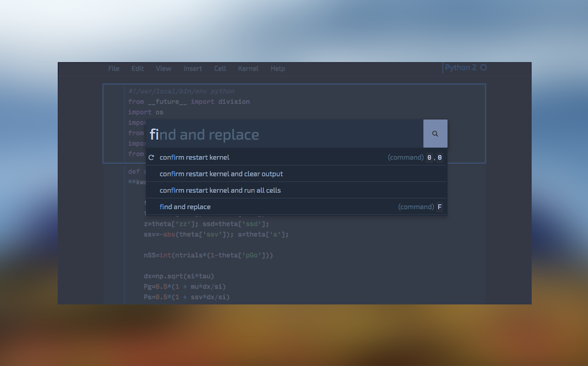This screenshot has width=588, height=366.
Task: Open the File menu
Action: [x=113, y=68]
